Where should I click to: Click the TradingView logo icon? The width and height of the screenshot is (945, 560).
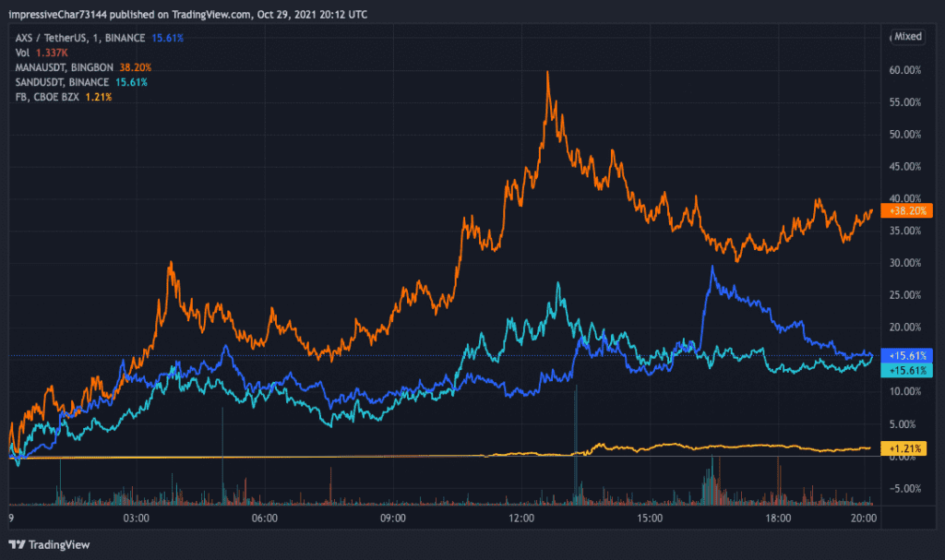[18, 543]
